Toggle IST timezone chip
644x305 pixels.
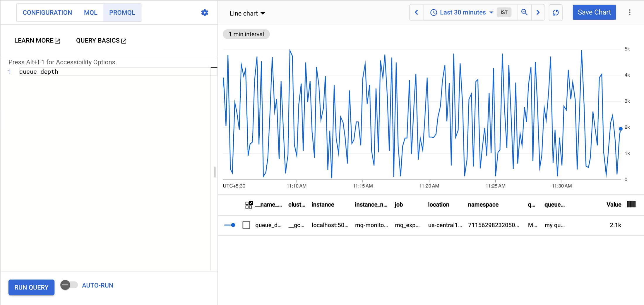point(504,12)
